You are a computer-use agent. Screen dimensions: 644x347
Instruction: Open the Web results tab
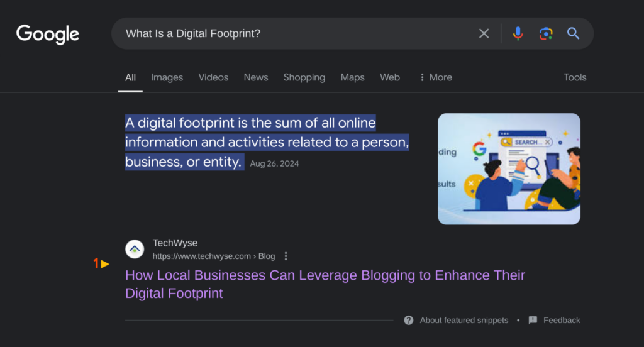tap(390, 77)
